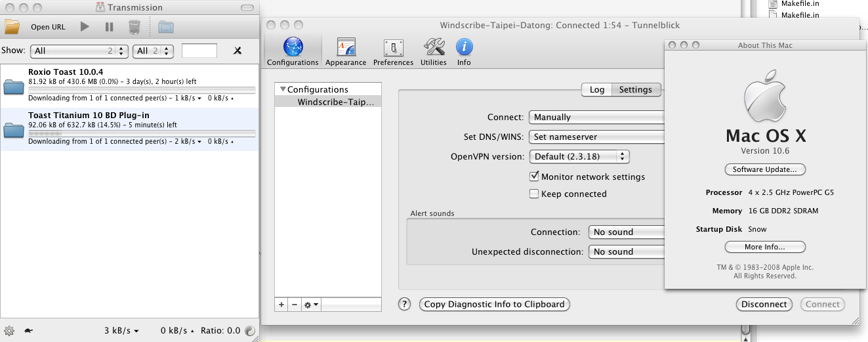Check Keep connected option
868x342 pixels.
pyautogui.click(x=534, y=194)
